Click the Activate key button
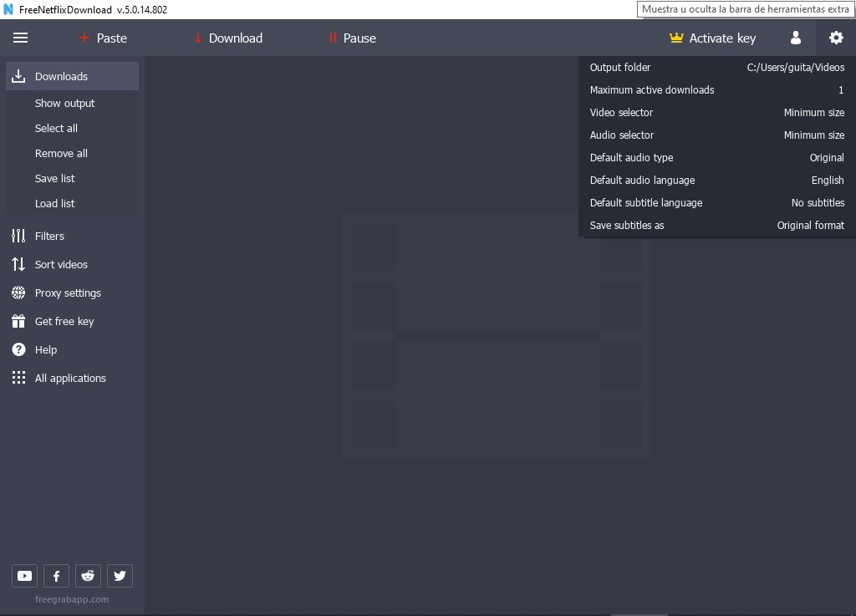Viewport: 856px width, 616px height. click(x=712, y=38)
